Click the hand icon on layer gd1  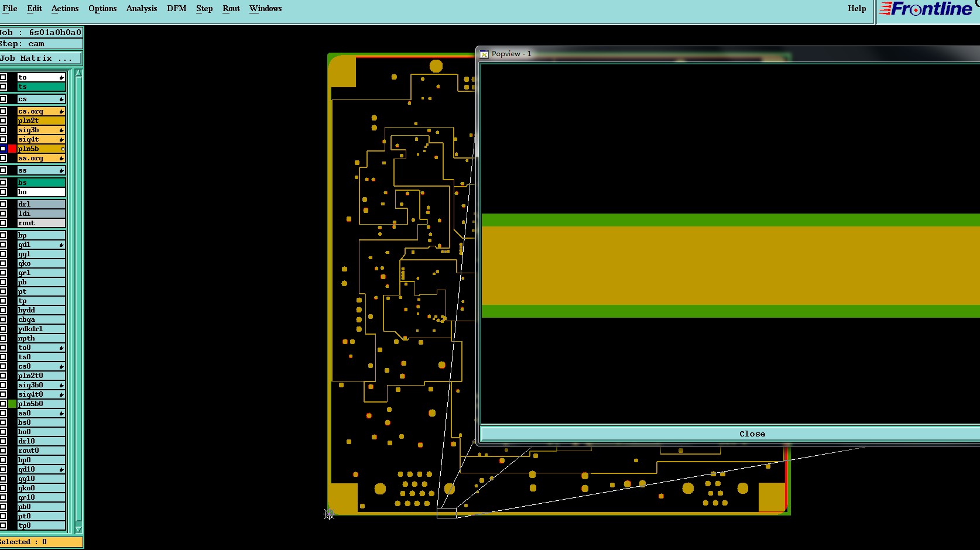pos(61,245)
